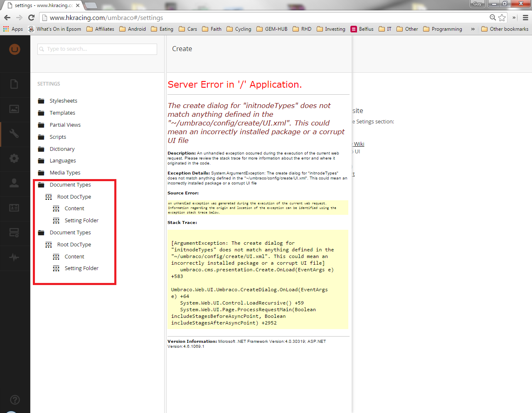Viewport: 532px width, 413px height.
Task: Open the Android bookmarks folder
Action: 133,29
